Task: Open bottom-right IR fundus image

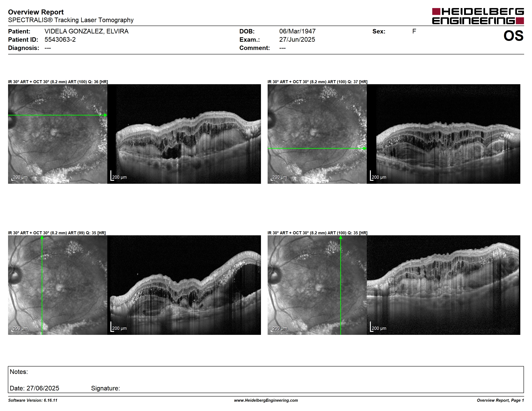Action: click(317, 285)
